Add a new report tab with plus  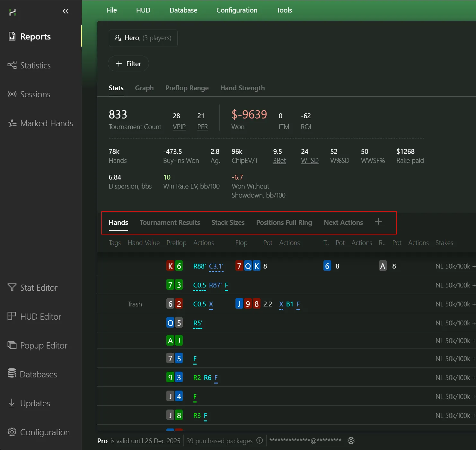coord(378,222)
